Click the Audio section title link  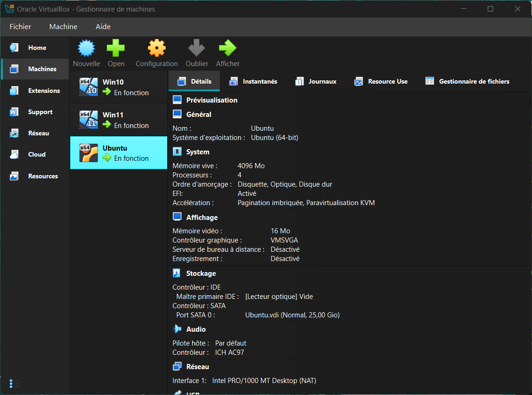(196, 329)
